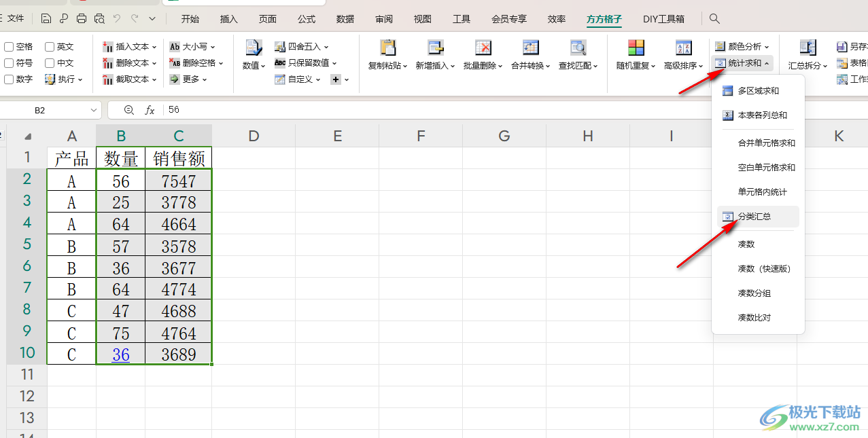This screenshot has width=868, height=438.
Task: Click the 查找匹配 magnifier icon
Action: click(578, 48)
